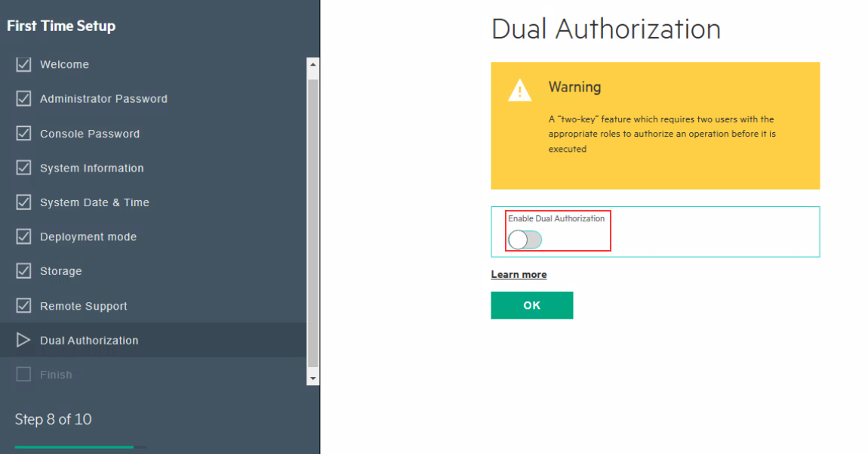Click the System Information checkmark icon

(23, 168)
